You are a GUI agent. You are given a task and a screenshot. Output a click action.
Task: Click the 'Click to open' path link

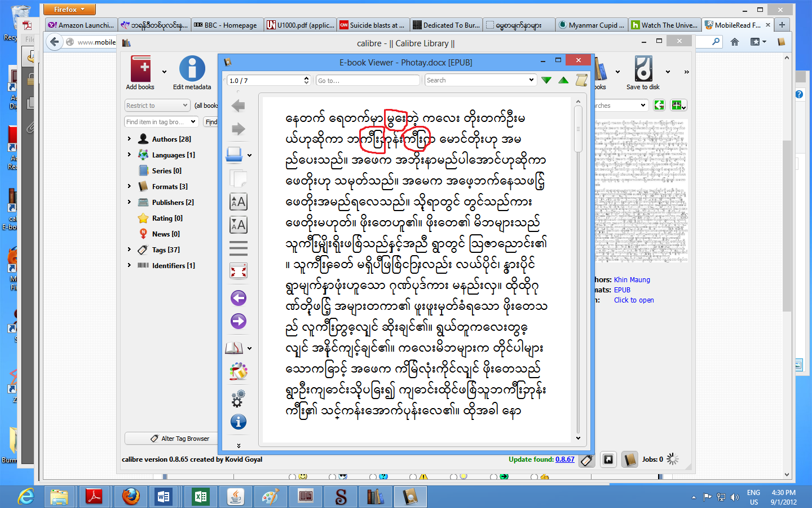(634, 300)
